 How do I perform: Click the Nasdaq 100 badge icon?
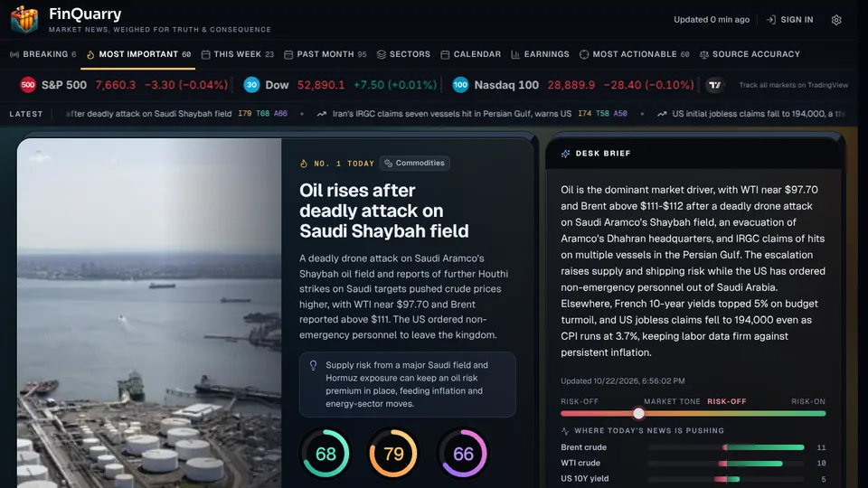460,85
